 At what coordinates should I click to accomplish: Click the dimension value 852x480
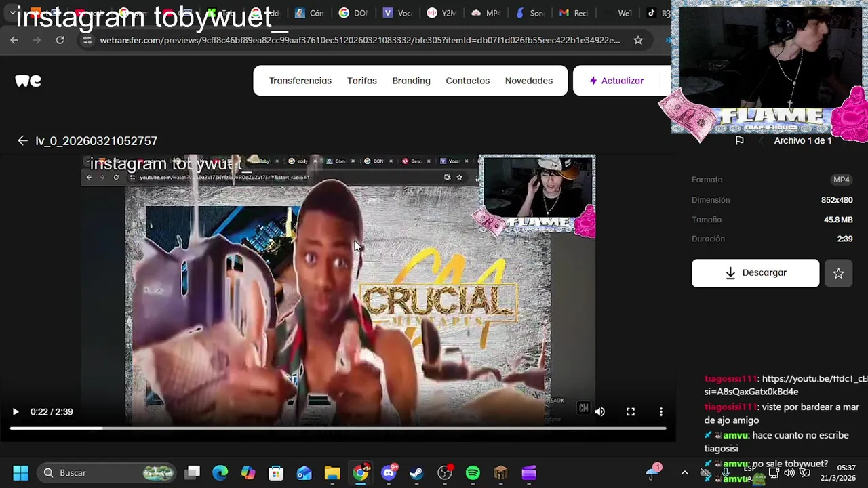click(x=837, y=200)
